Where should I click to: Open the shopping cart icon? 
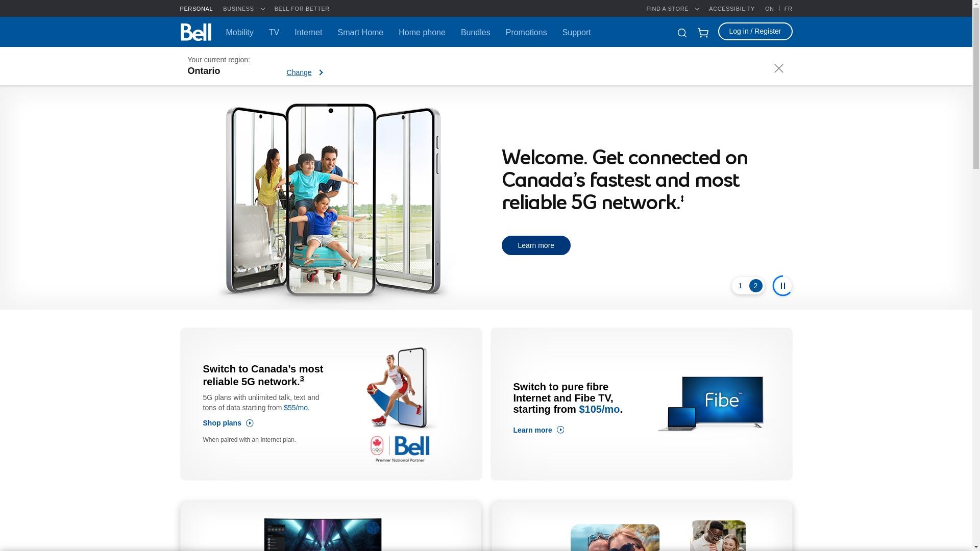click(x=703, y=33)
